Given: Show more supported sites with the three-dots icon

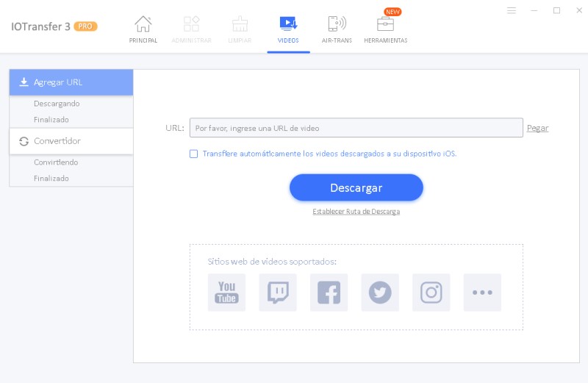Looking at the screenshot, I should (482, 293).
